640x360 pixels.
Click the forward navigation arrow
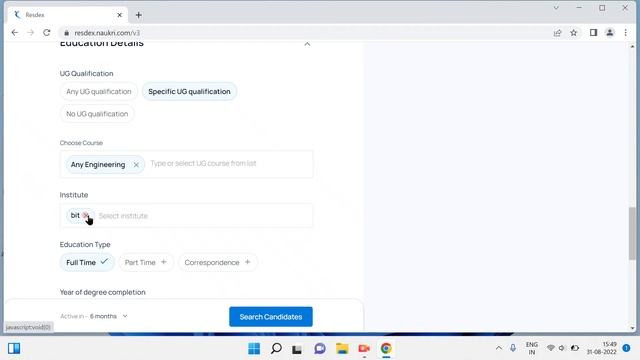[x=31, y=33]
